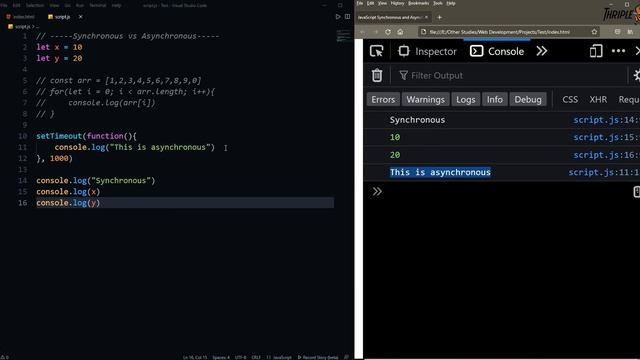The image size is (640, 360).
Task: Open the Inspector tab in devtools
Action: 427,51
